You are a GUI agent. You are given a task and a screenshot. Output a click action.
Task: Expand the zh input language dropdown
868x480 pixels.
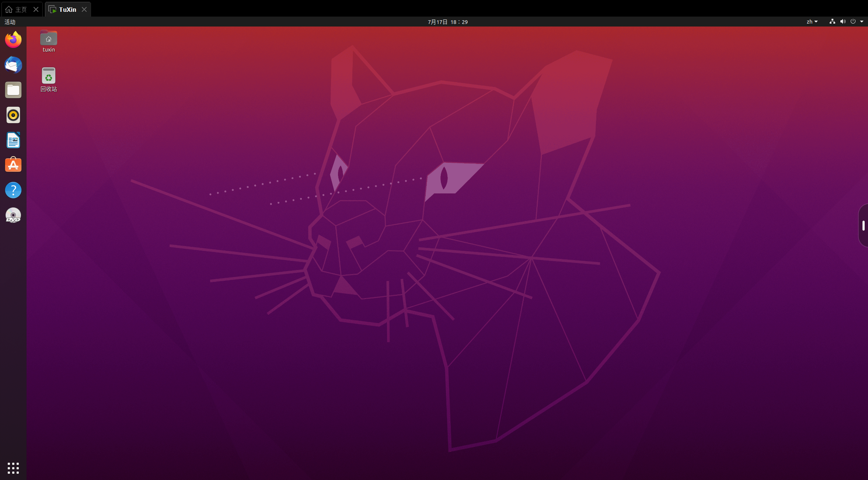812,22
